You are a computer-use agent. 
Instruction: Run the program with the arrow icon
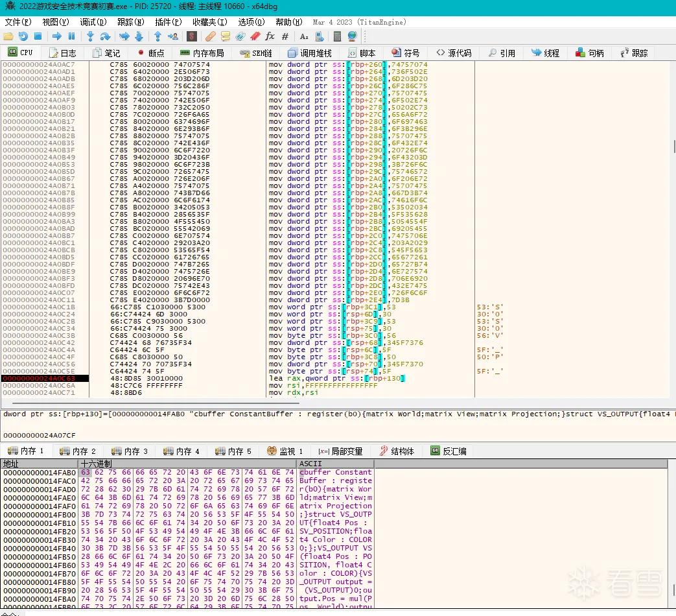click(57, 36)
